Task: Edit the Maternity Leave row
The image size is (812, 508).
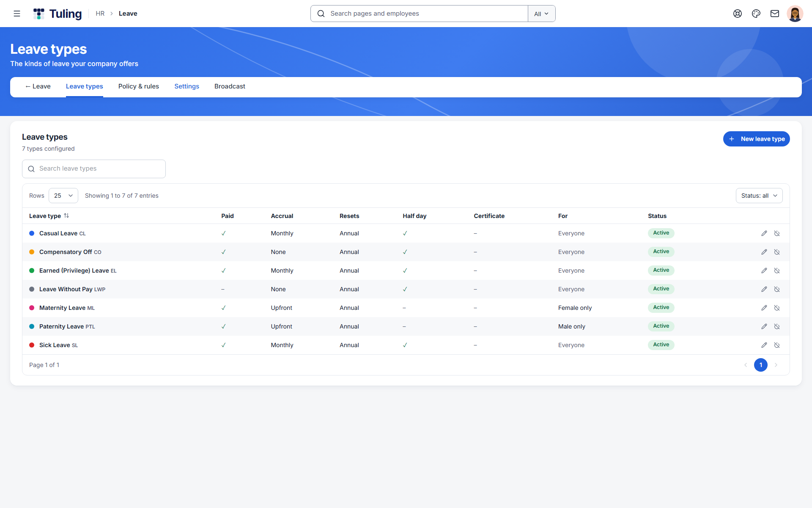Action: click(x=764, y=308)
